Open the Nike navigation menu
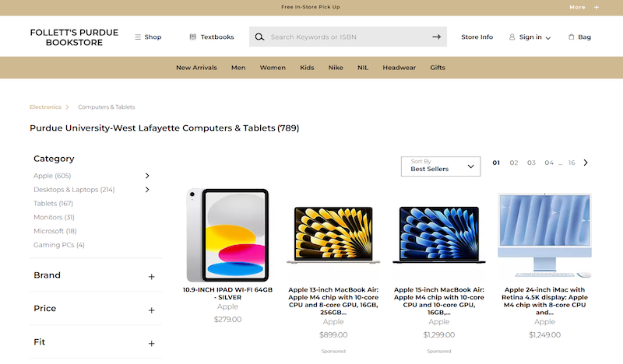623x364 pixels. pos(336,68)
